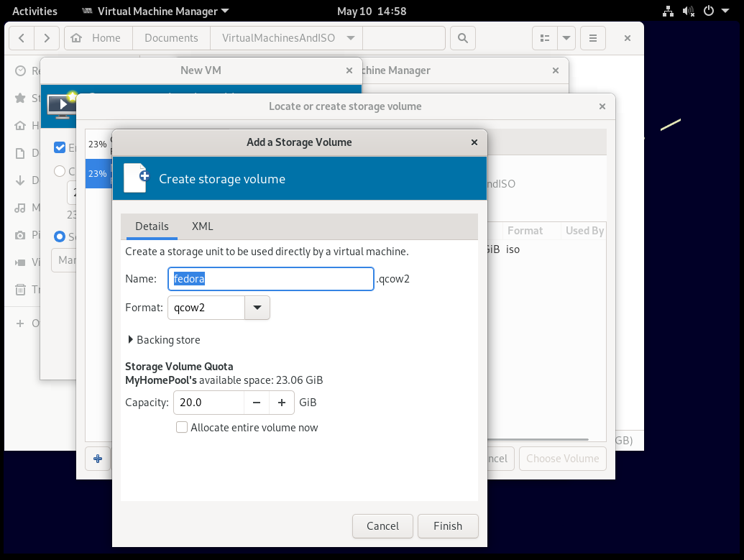The height and width of the screenshot is (560, 744).
Task: Open the qcow2 Format dropdown
Action: pos(257,308)
